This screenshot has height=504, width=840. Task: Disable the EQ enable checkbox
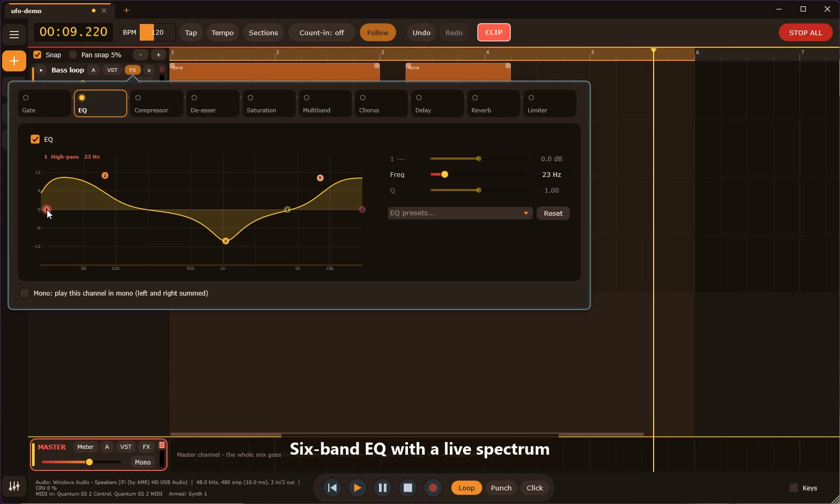coord(35,139)
